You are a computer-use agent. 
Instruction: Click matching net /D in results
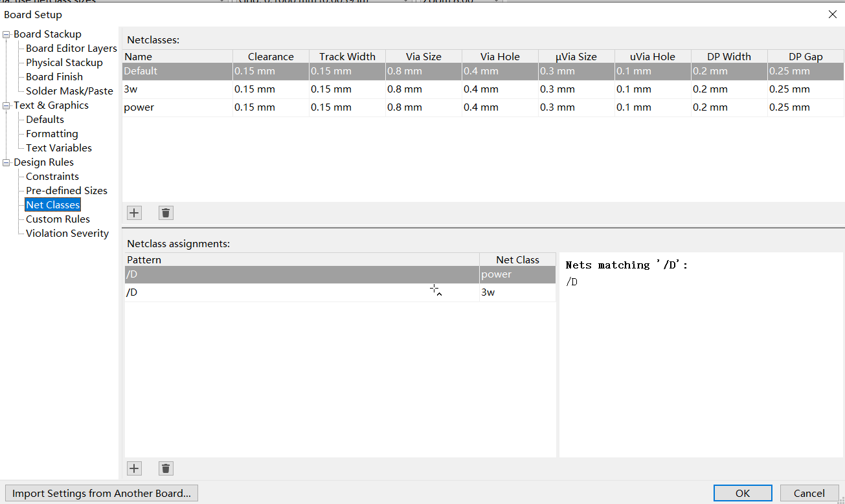[x=572, y=282]
